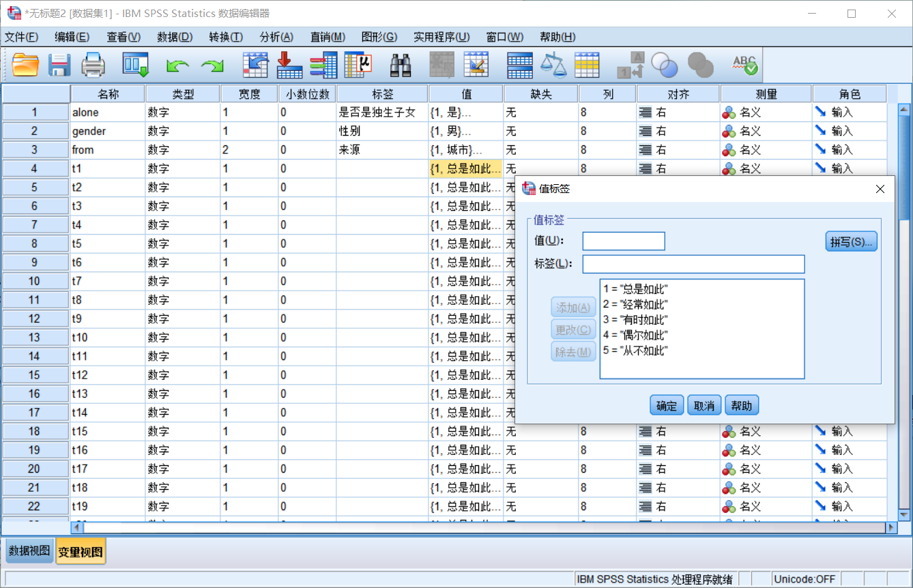Click the 名称 column header

click(x=108, y=94)
